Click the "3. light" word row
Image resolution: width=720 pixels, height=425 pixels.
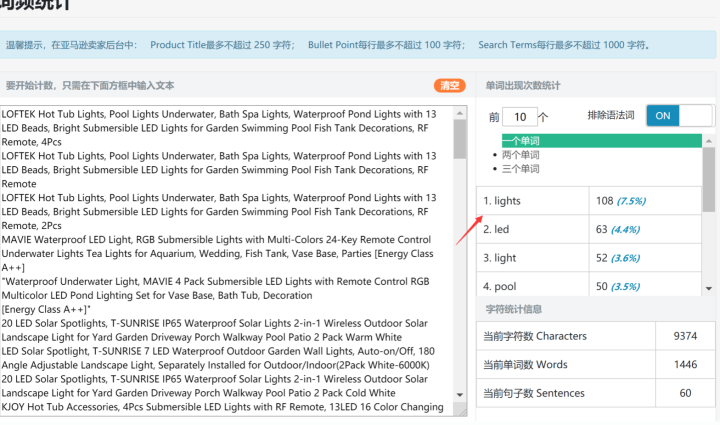(x=532, y=258)
